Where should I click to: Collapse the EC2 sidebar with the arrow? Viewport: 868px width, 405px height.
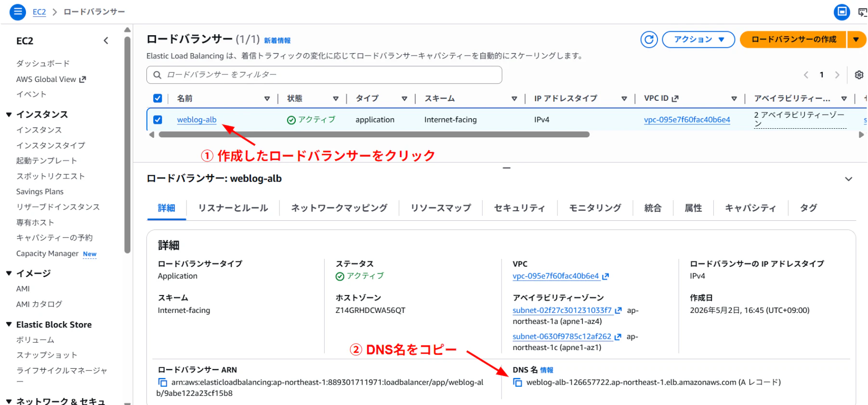pyautogui.click(x=106, y=41)
